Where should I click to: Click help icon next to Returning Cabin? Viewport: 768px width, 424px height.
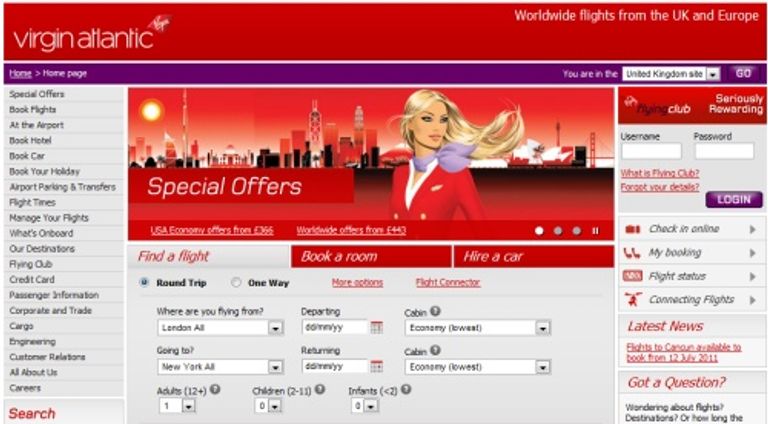(x=435, y=350)
